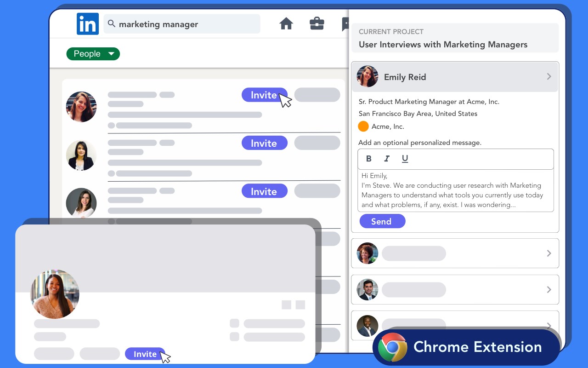Open first search result profile photo
Image resolution: width=588 pixels, height=368 pixels.
coord(81,107)
